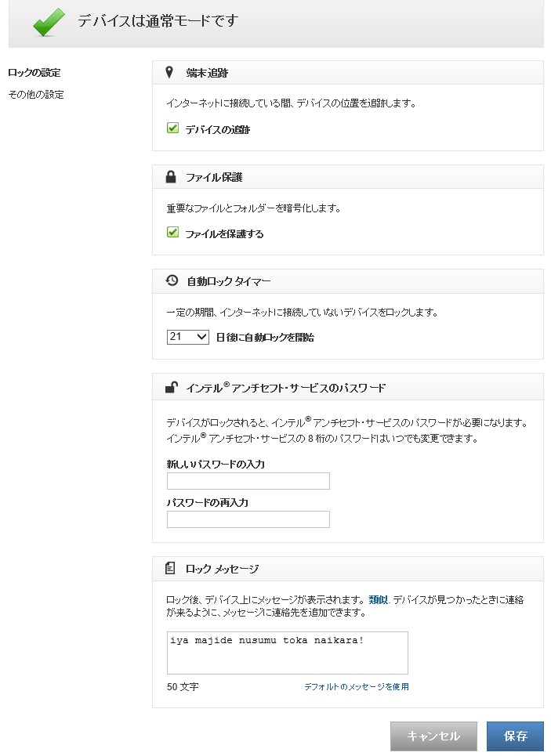Screen dimensions: 551x756
Task: Click the location pin icon for 端末追跡
Action: [170, 73]
